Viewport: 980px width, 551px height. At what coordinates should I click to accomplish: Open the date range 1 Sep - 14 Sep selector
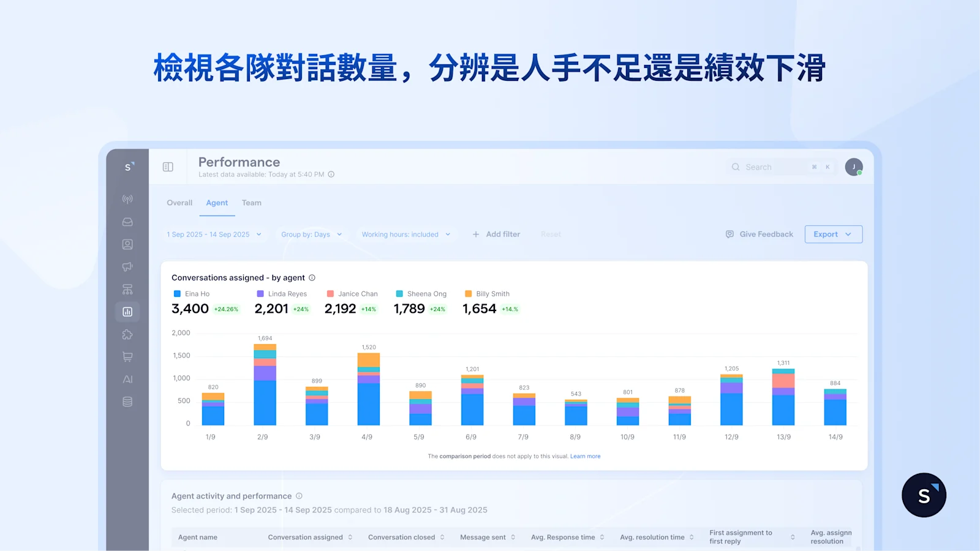[213, 234]
